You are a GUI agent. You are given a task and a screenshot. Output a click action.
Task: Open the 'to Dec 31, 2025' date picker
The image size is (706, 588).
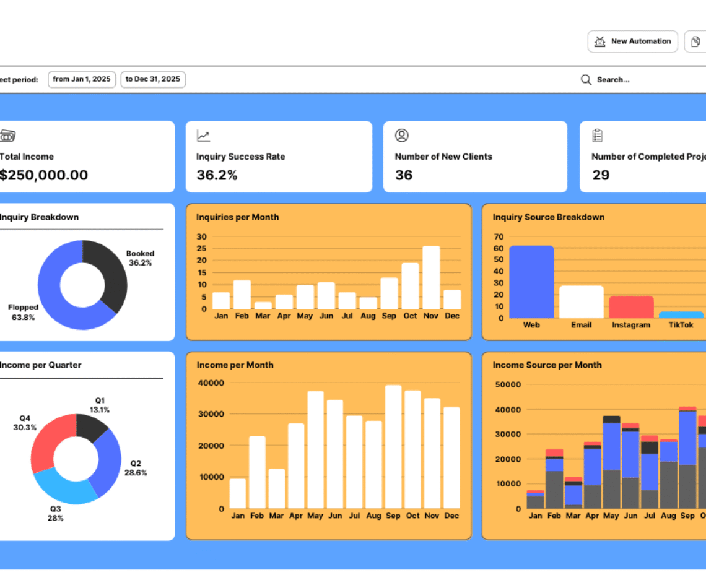tap(153, 79)
